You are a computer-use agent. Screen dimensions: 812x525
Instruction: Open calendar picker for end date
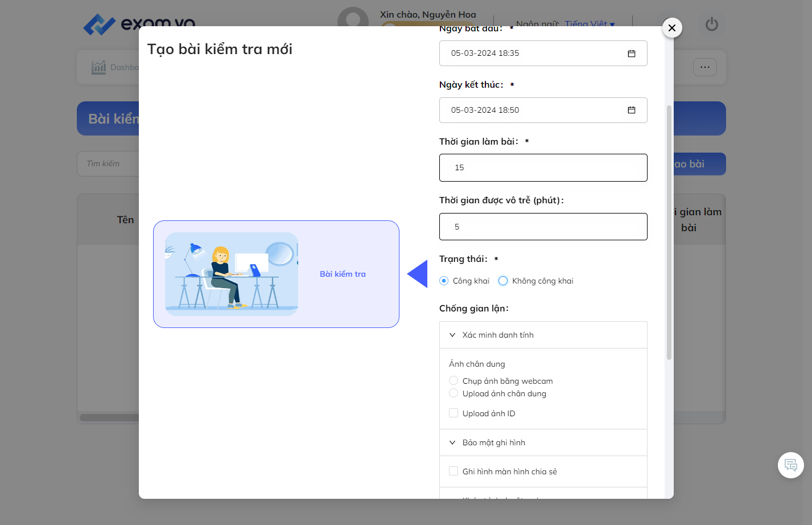click(632, 110)
